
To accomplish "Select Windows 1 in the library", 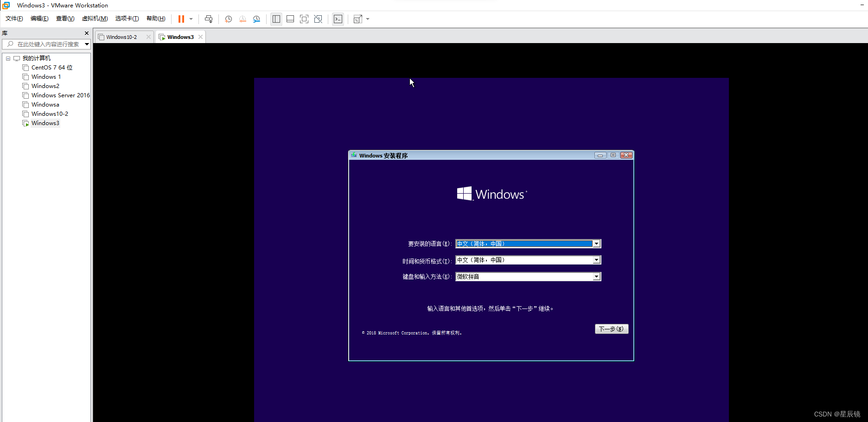I will 46,77.
